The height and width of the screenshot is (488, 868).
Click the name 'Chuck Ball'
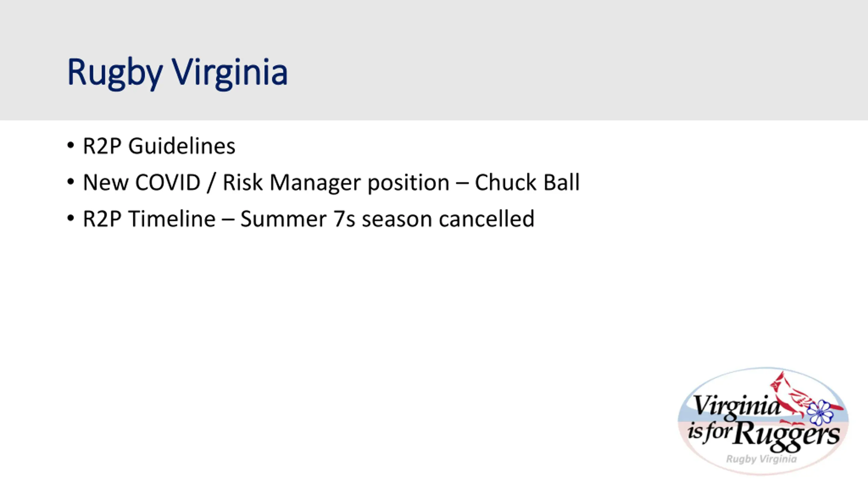(x=527, y=182)
